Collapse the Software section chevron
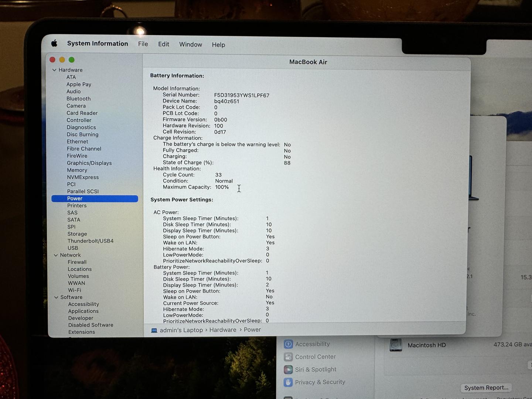The width and height of the screenshot is (532, 399). [56, 297]
